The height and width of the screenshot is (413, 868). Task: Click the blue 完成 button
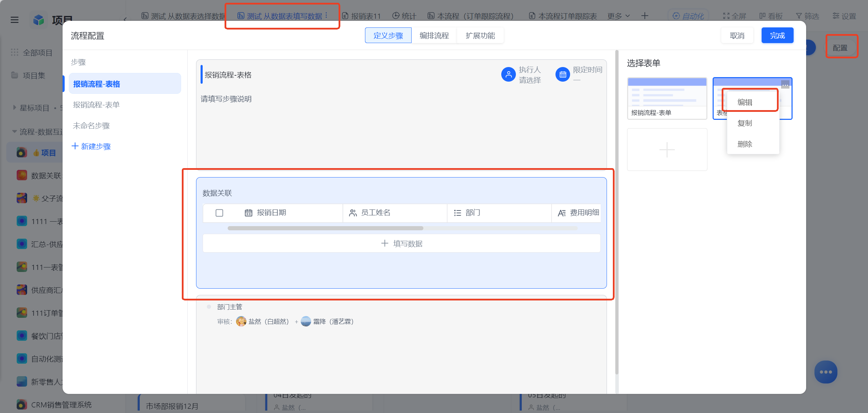(777, 35)
